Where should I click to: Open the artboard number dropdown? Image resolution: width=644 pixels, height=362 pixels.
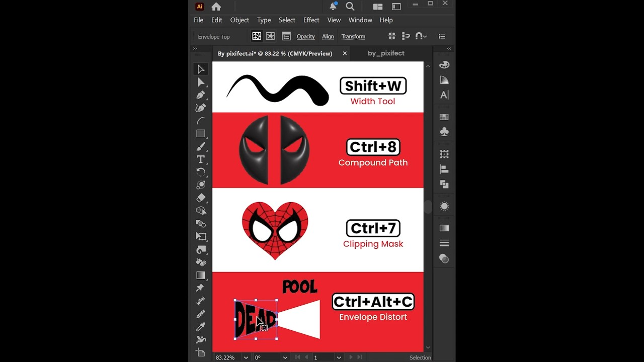pyautogui.click(x=339, y=357)
